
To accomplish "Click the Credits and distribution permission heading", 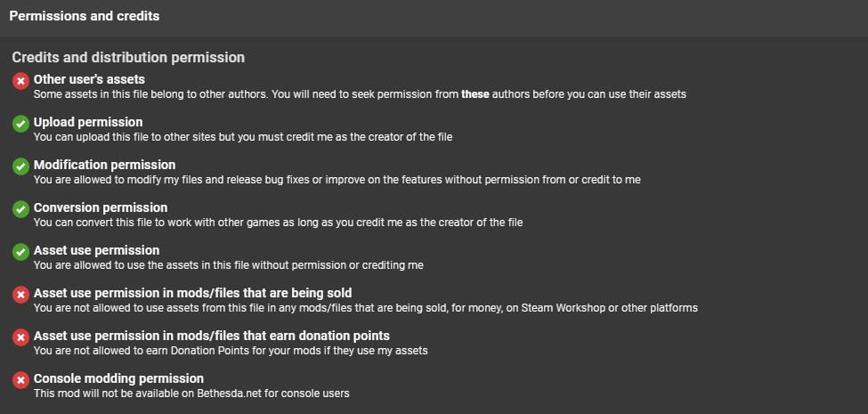I will tap(128, 58).
